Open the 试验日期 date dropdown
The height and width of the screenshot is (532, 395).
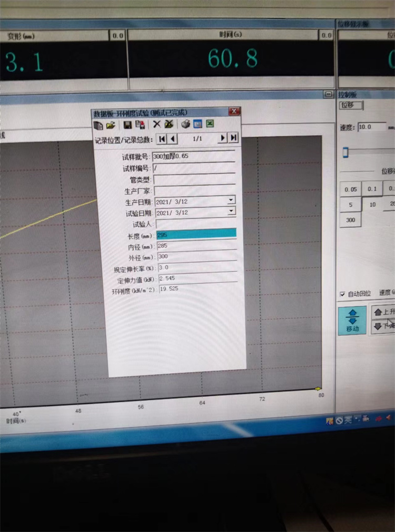[231, 211]
